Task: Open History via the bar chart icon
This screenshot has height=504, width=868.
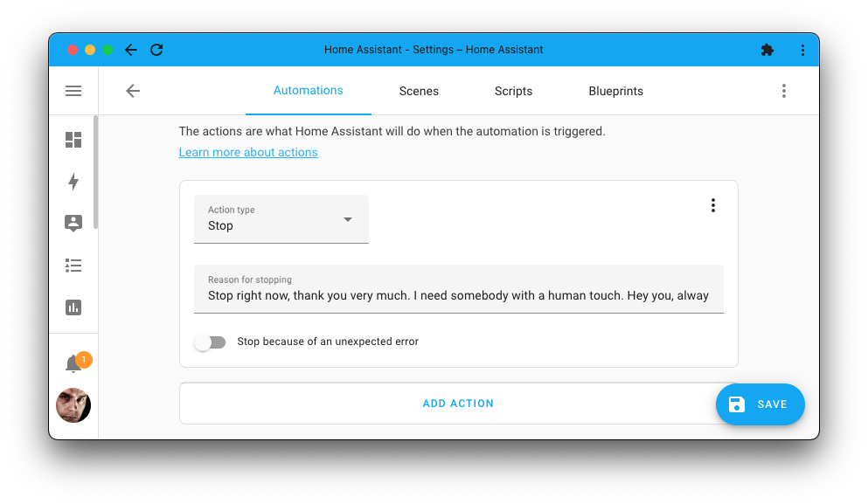Action: point(73,307)
